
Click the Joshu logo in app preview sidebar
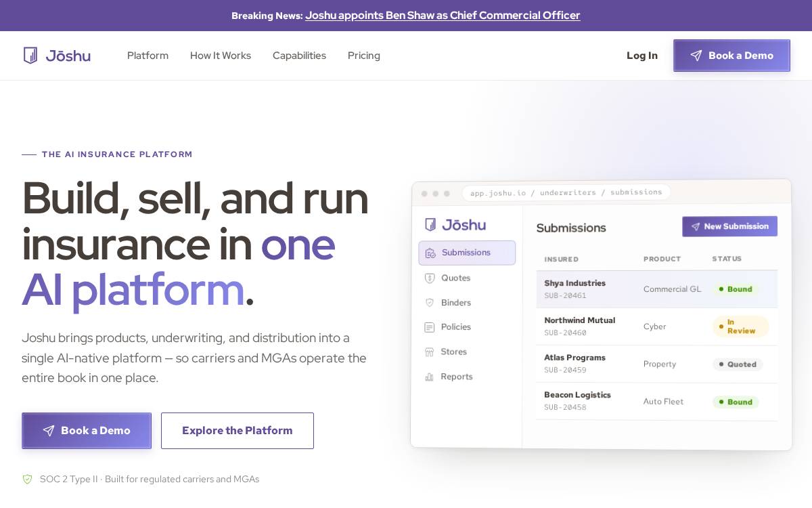click(x=455, y=224)
